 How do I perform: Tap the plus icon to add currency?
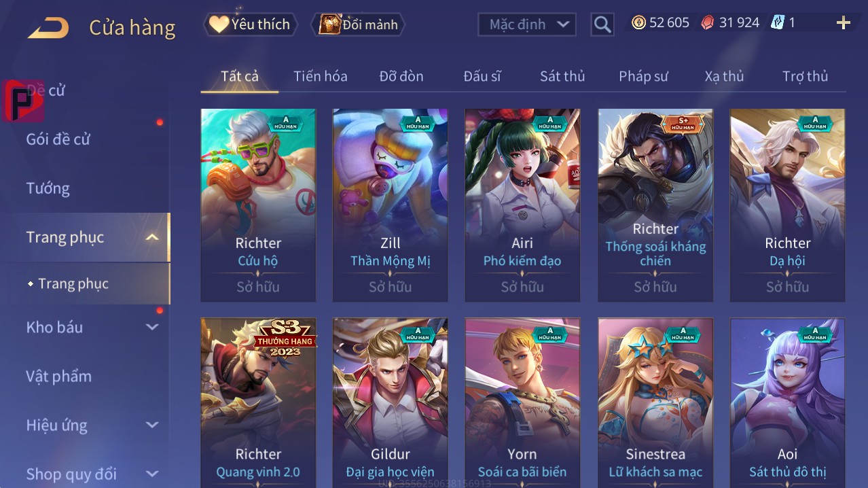point(843,23)
